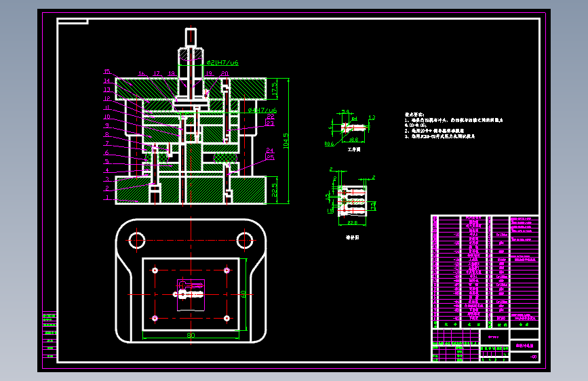Click part callout number 4

107,170
